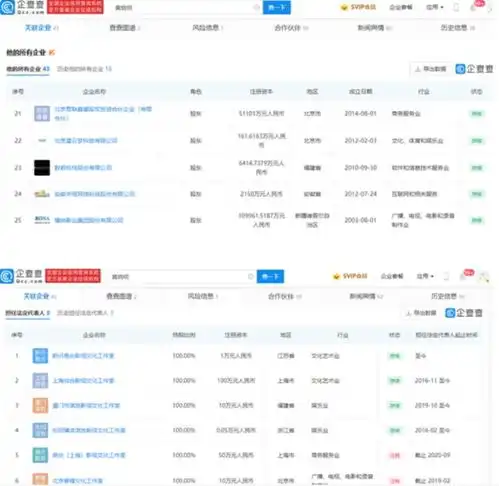Select 担任法定代表人 9 sub-tab
The height and width of the screenshot is (486, 499).
pyautogui.click(x=27, y=313)
